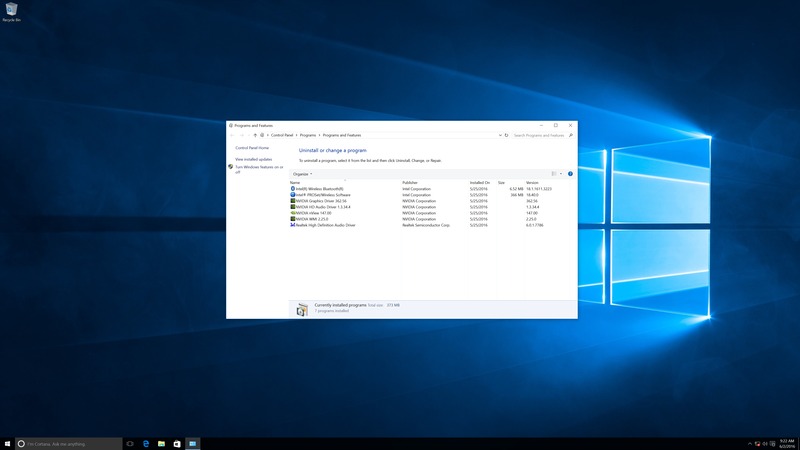The height and width of the screenshot is (450, 800).
Task: Select the Intel(R) Wireless Bluetooth(R) program icon
Action: coord(293,188)
